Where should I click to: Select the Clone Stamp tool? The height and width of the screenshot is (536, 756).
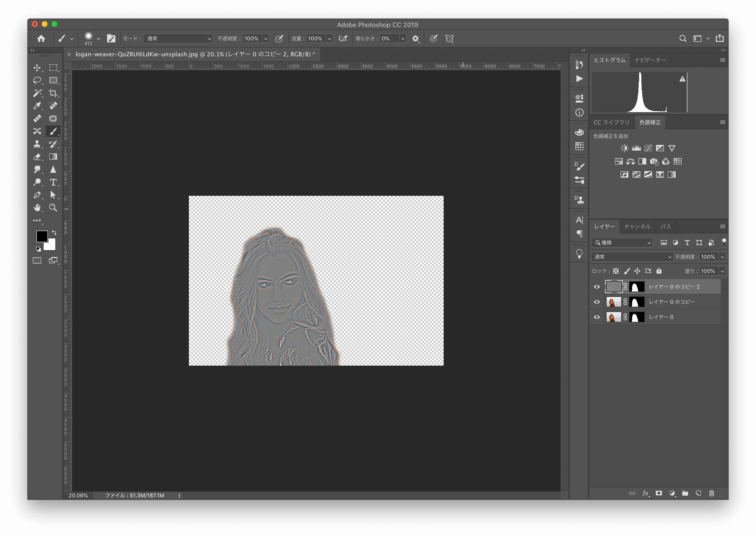(x=37, y=144)
